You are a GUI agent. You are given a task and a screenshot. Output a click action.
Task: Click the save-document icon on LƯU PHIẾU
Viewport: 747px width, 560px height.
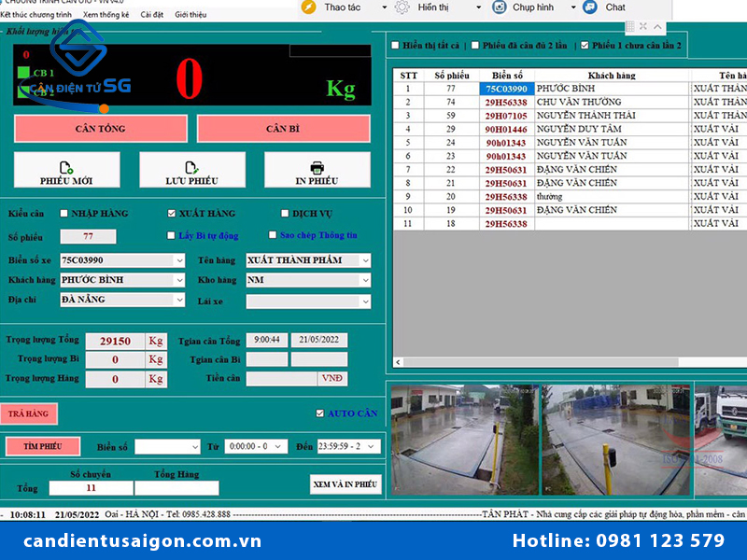click(x=191, y=168)
